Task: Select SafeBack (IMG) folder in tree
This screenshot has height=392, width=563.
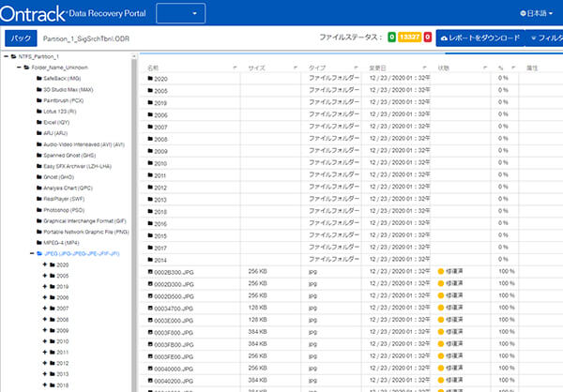Action: [59, 78]
